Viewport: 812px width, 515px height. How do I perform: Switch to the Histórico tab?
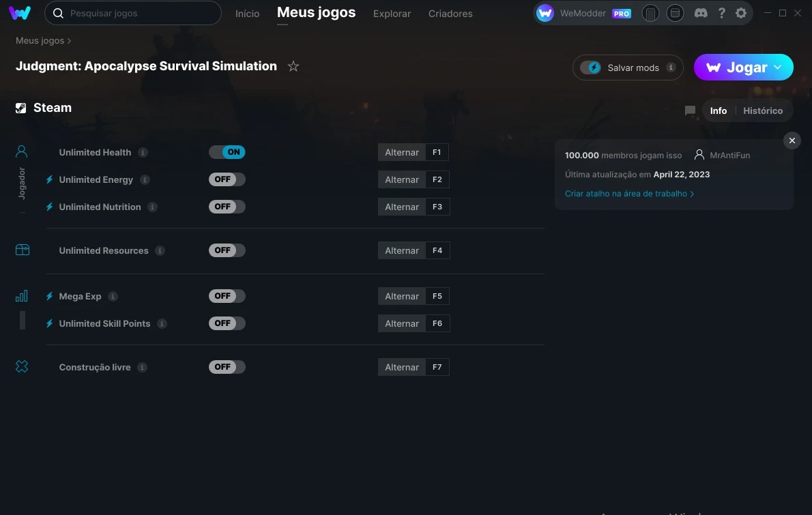(763, 111)
